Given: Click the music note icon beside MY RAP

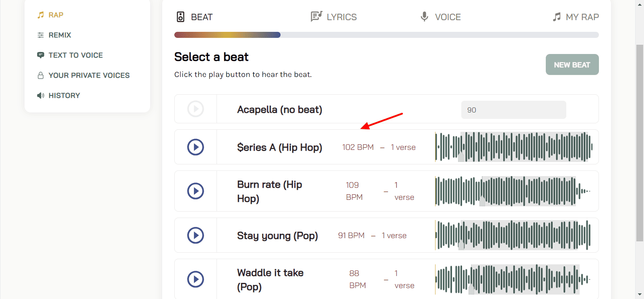Looking at the screenshot, I should click(557, 17).
